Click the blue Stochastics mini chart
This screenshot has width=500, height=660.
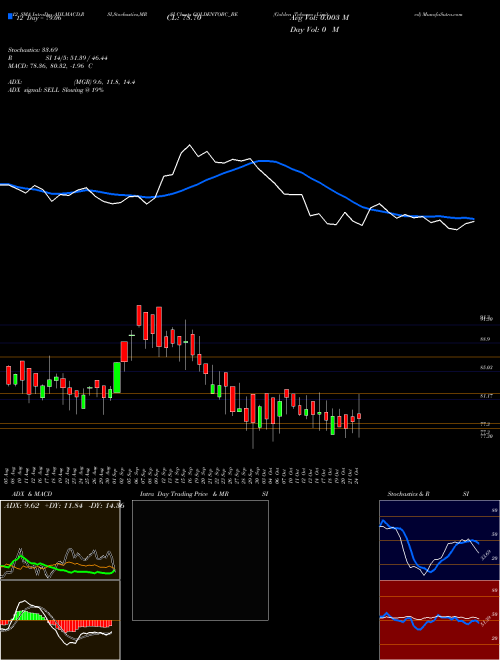pyautogui.click(x=439, y=540)
